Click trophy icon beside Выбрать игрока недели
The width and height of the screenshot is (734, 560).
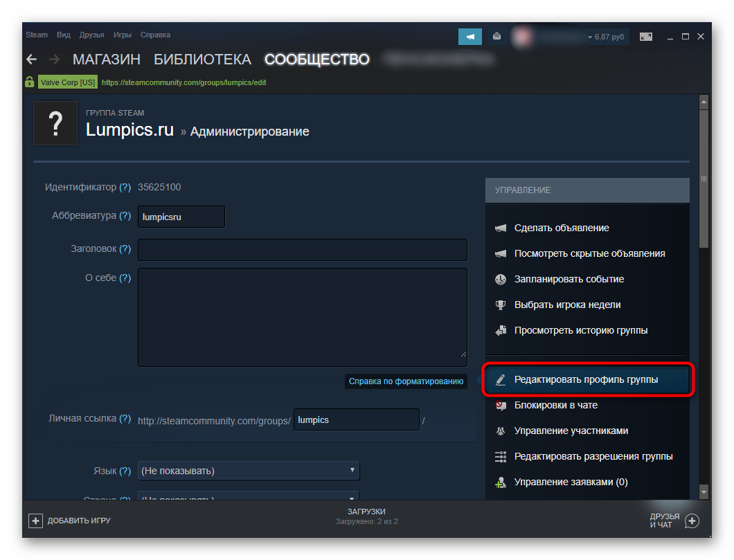click(x=501, y=305)
